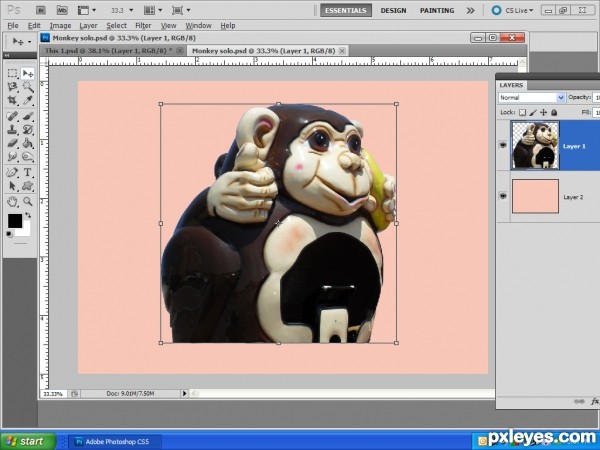Image resolution: width=600 pixels, height=450 pixels.
Task: Open the File menu
Action: pyautogui.click(x=13, y=26)
